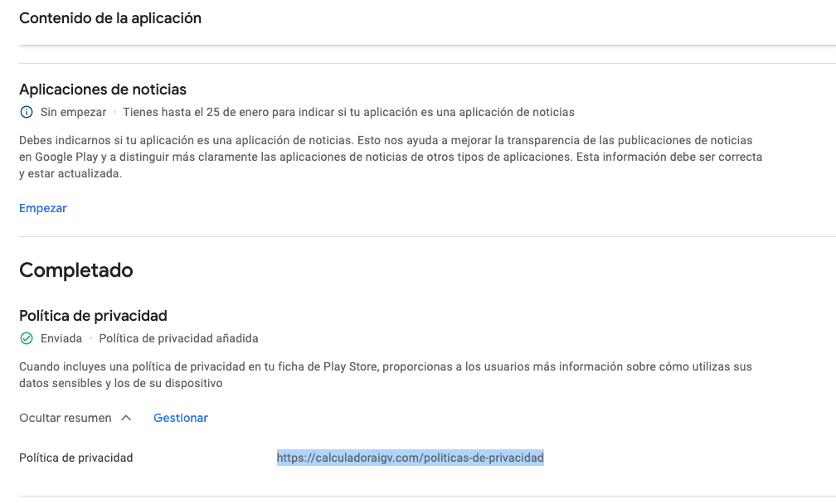Image resolution: width=836 pixels, height=504 pixels.
Task: Select the green completion icon under Política de privacidad
Action: [x=26, y=337]
